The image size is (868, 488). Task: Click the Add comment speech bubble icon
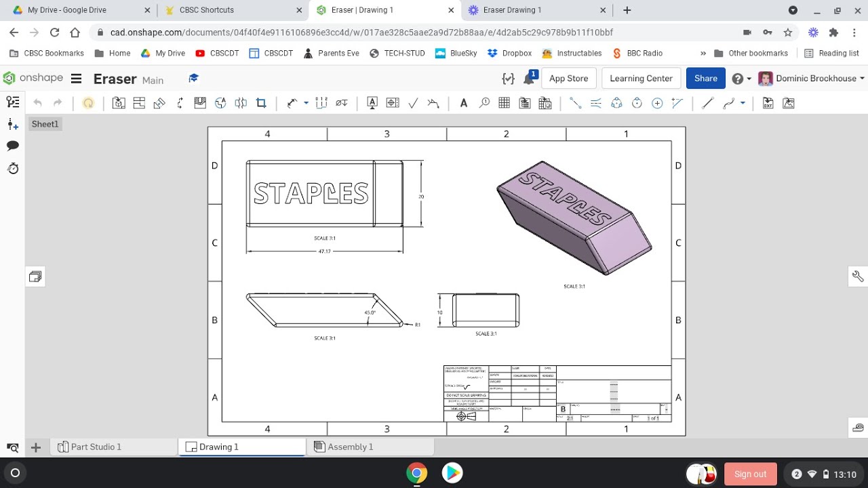[13, 146]
